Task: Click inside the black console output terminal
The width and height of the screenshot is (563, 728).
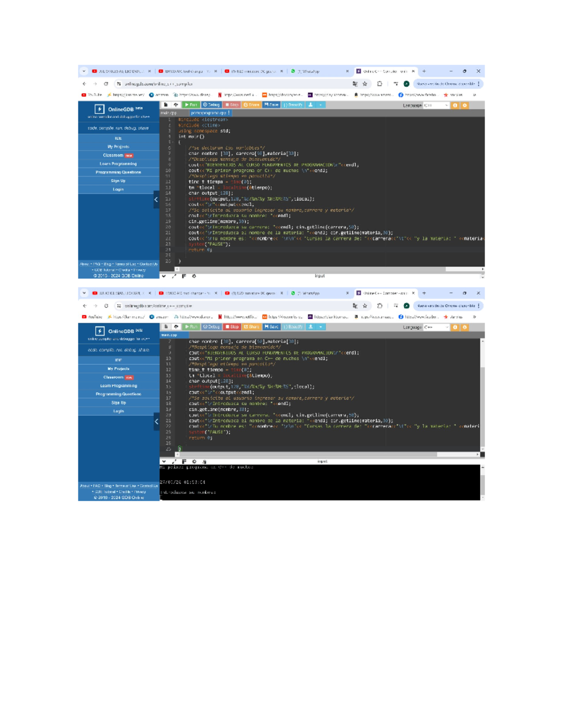Action: pyautogui.click(x=319, y=482)
